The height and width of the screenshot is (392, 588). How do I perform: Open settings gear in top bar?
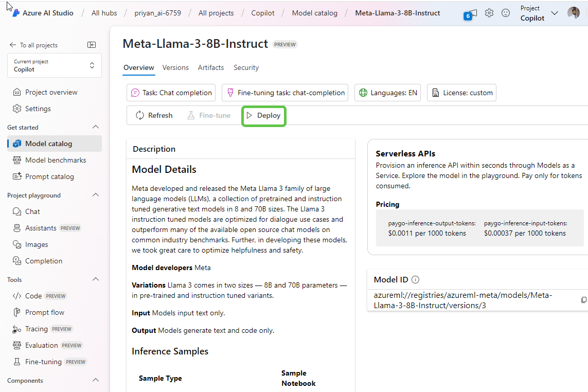coord(489,13)
